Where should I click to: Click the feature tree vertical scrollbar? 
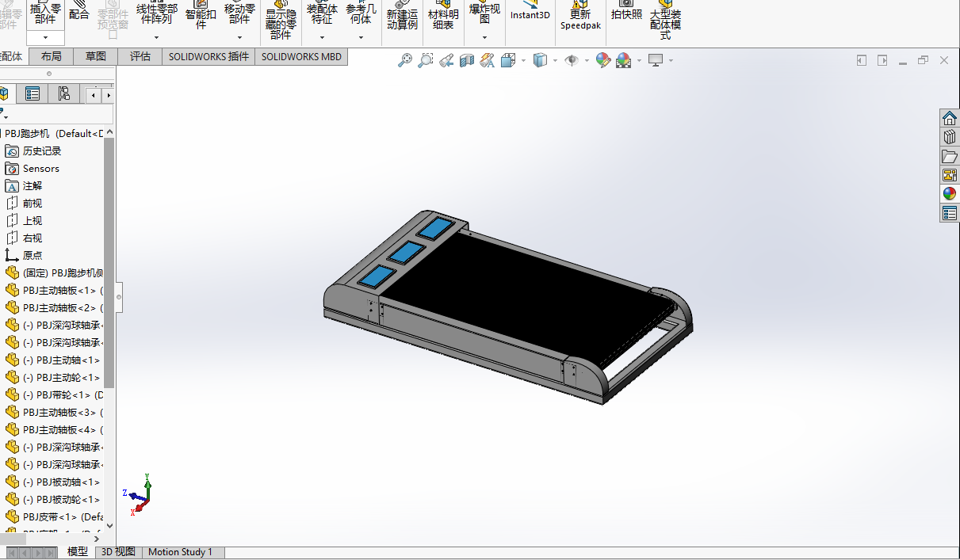109,261
